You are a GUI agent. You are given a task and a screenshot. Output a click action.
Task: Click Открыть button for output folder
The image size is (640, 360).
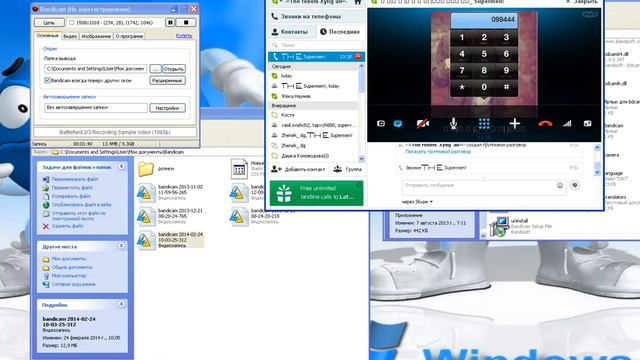coord(174,69)
